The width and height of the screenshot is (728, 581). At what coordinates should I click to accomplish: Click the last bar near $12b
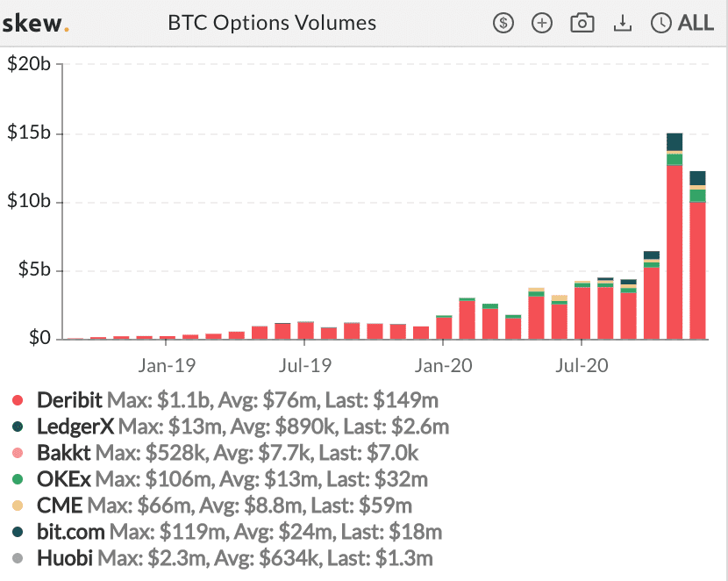pos(697,255)
